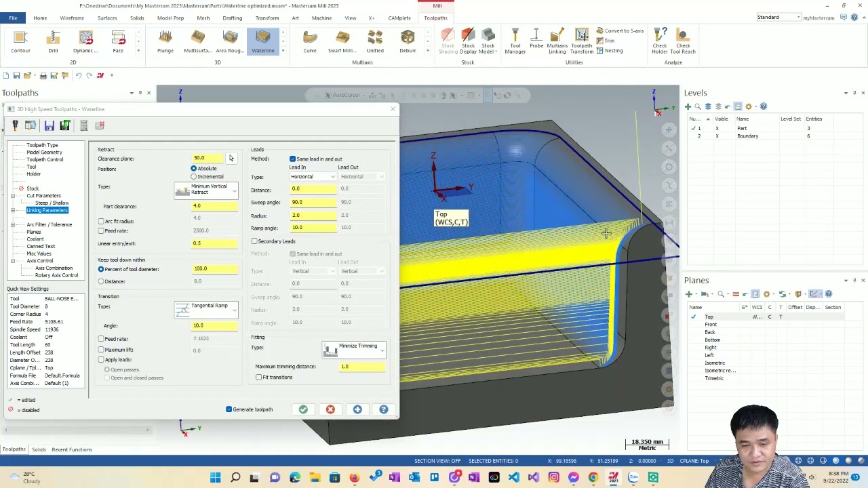Collapse the Axis Control tree node
Screen dimensions: 868x488
point(13,260)
